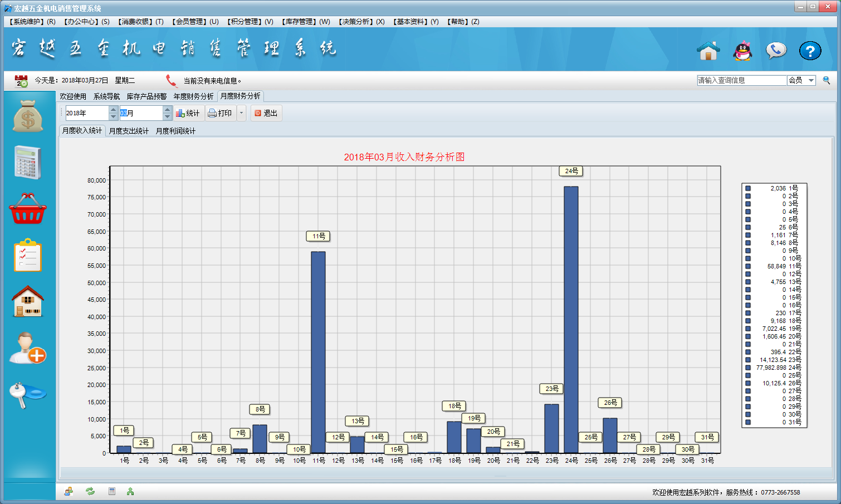Click the 请输入查询信息 search field
841x504 pixels.
point(741,80)
